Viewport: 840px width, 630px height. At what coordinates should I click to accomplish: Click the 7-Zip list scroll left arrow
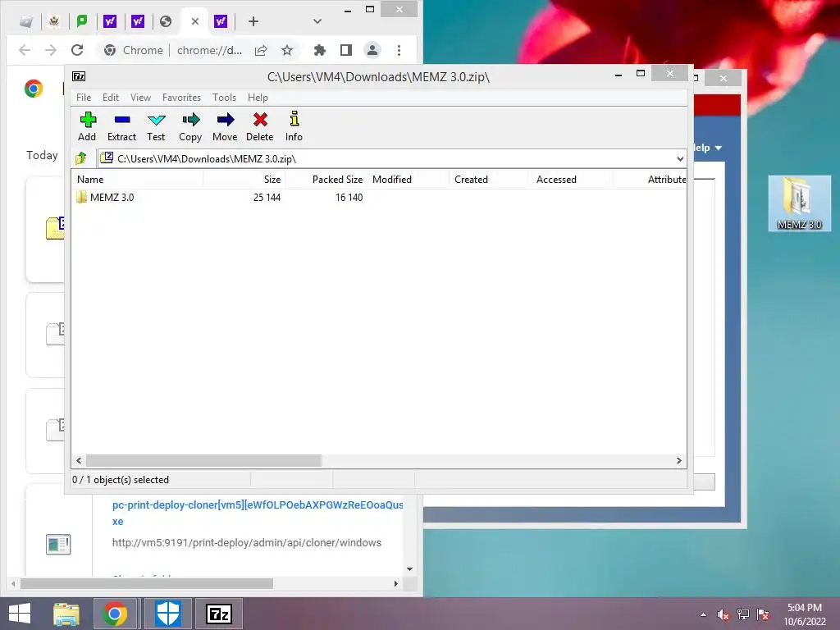[80, 461]
